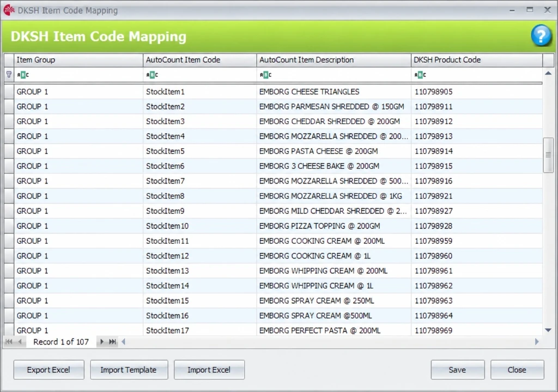Viewport: 558px width, 392px height.
Task: Select row indicator for StockItem1
Action: point(9,92)
